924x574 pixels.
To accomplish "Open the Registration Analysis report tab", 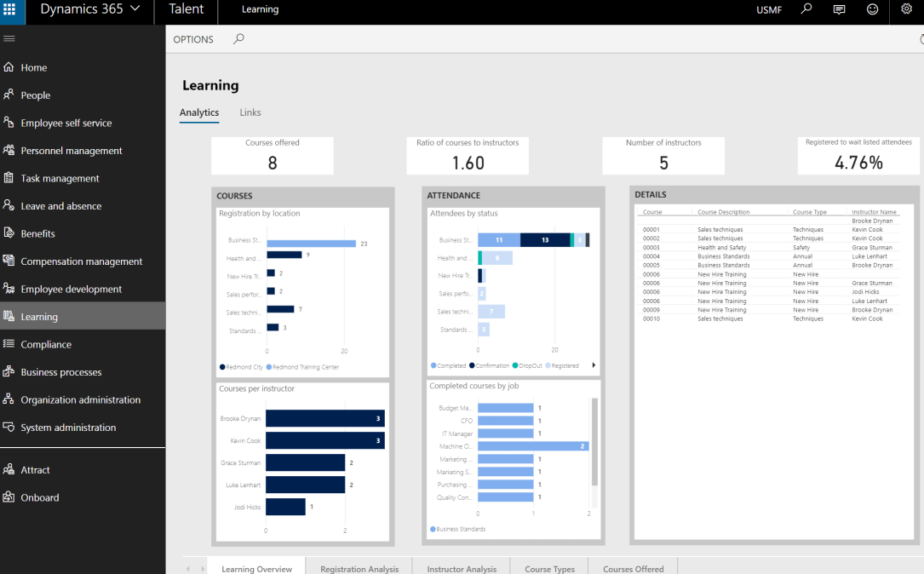I will coord(359,569).
